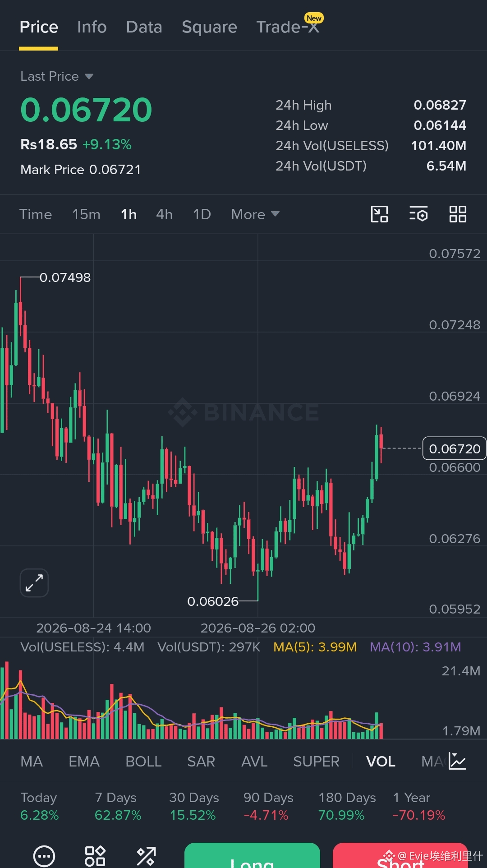
Task: Expand the More timeframes dropdown
Action: [255, 214]
